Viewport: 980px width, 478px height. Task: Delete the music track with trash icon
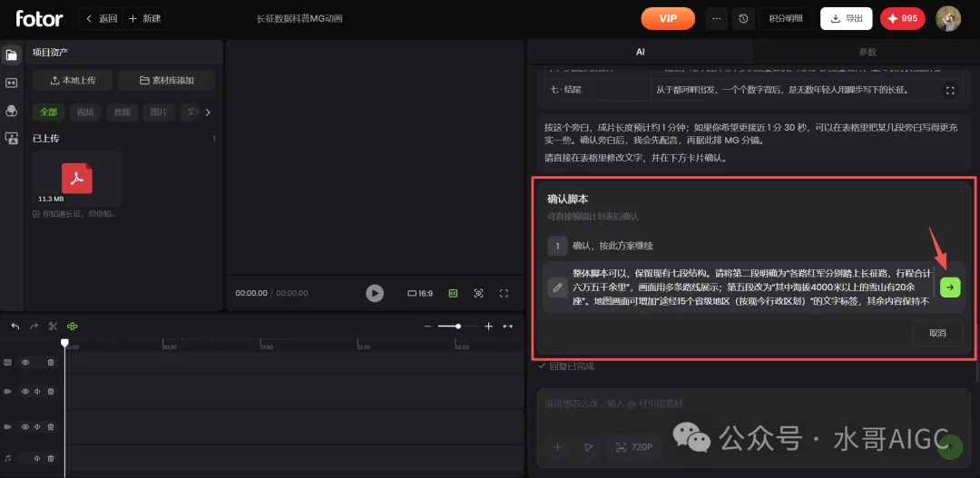point(51,459)
